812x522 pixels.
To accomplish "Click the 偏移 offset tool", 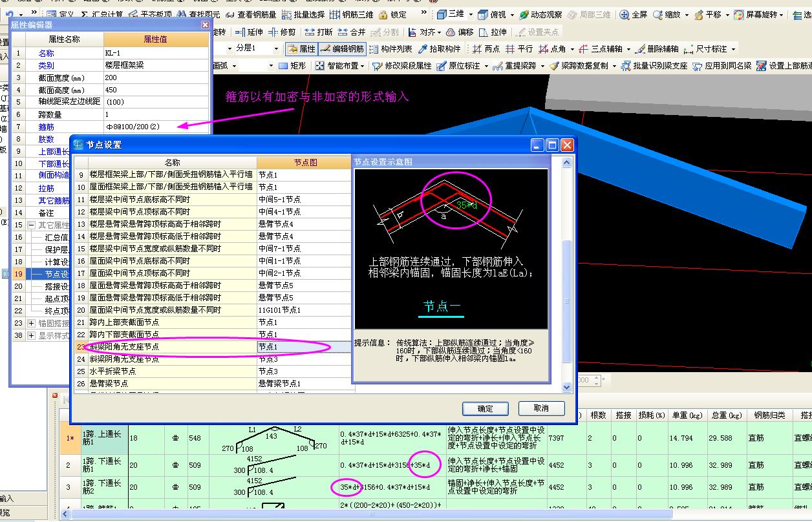I will point(459,32).
